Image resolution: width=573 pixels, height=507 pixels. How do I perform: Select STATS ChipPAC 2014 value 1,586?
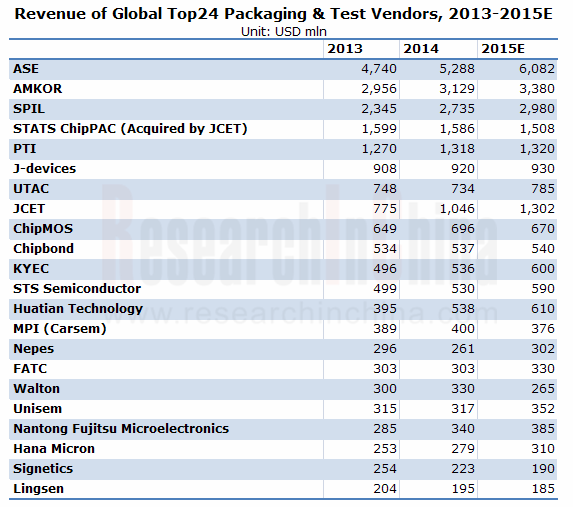pos(457,129)
